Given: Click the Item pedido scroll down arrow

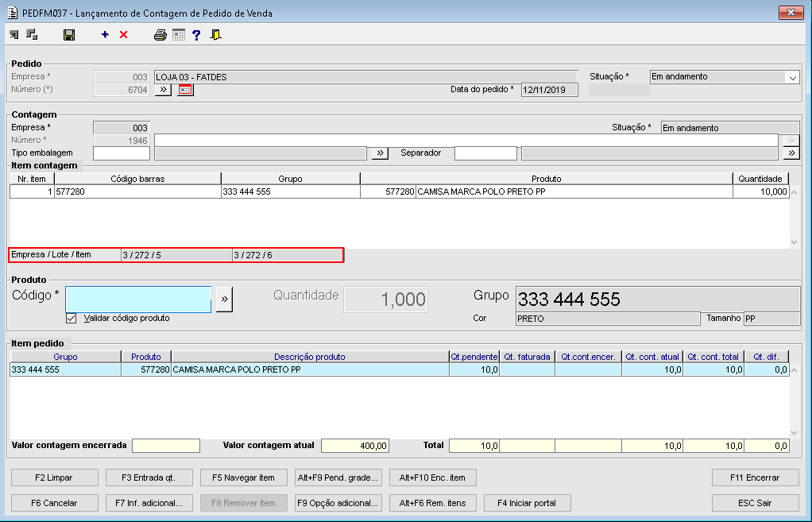Looking at the screenshot, I should click(795, 433).
